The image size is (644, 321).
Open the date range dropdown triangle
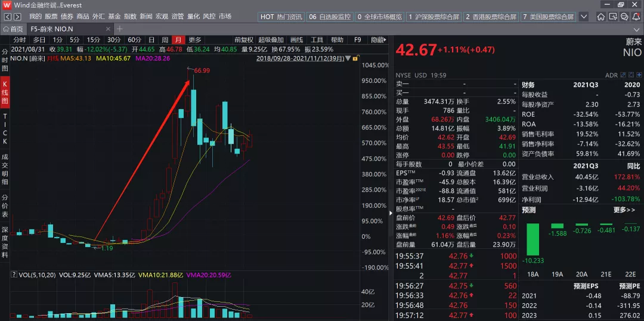[348, 58]
